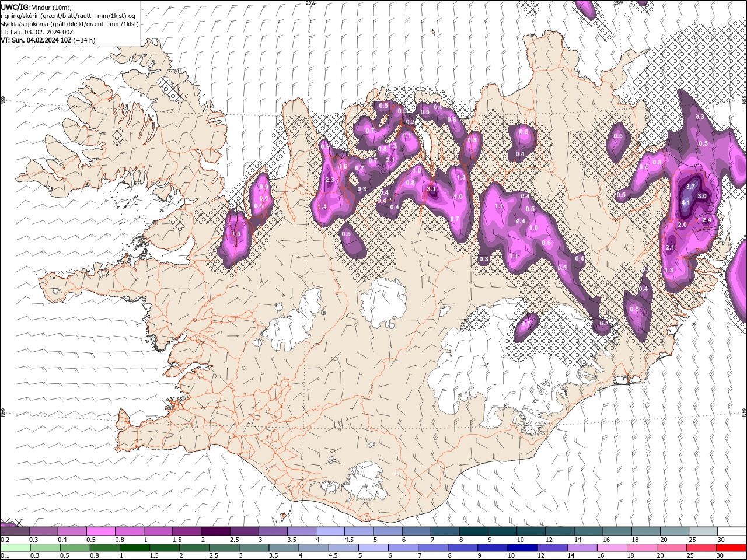Click the '2.0' snowfall value on map
This screenshot has width=747, height=560.
point(682,225)
